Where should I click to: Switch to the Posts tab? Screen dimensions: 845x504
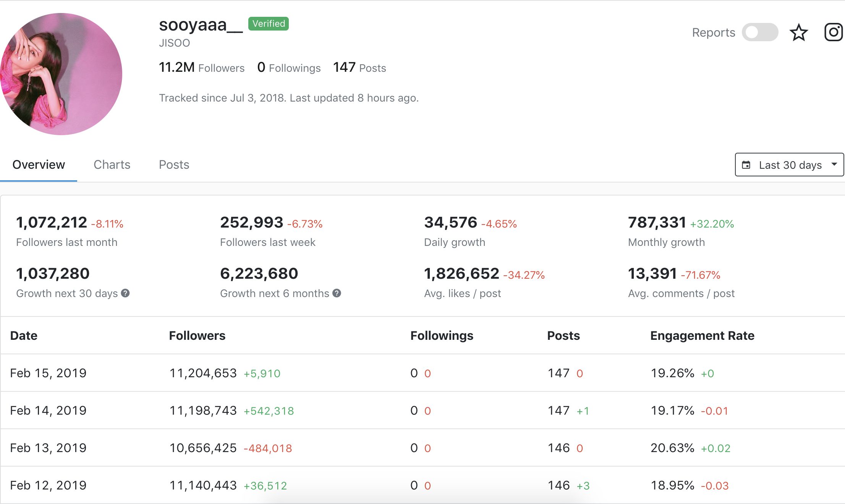click(174, 165)
